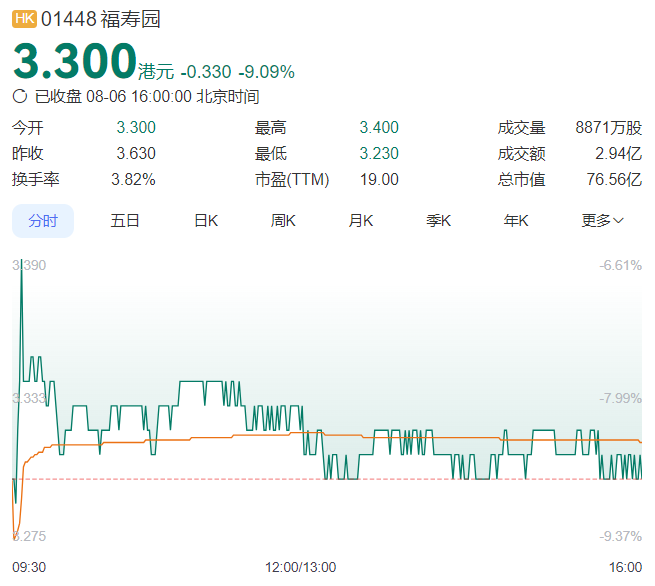The image size is (655, 586).
Task: Open the 年K chart view
Action: pos(515,221)
